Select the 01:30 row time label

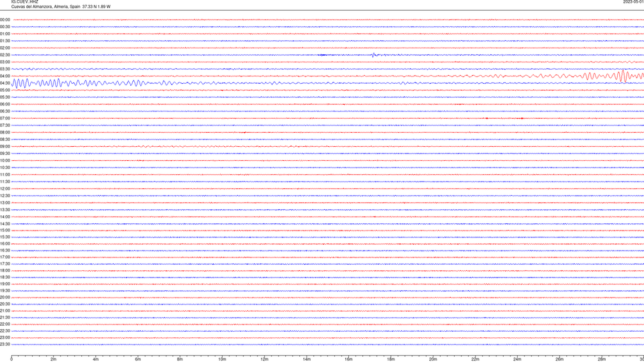coord(5,41)
